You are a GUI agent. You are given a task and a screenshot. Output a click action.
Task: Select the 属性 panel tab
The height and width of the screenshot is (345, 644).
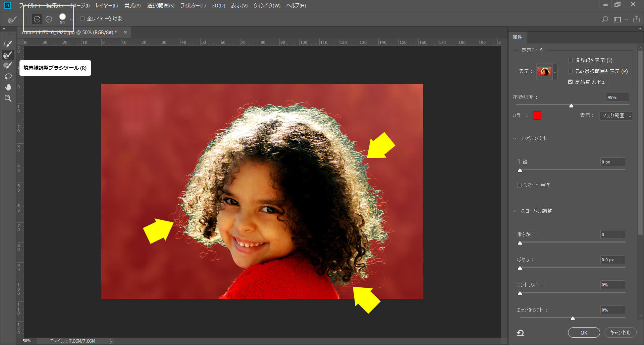click(x=517, y=37)
